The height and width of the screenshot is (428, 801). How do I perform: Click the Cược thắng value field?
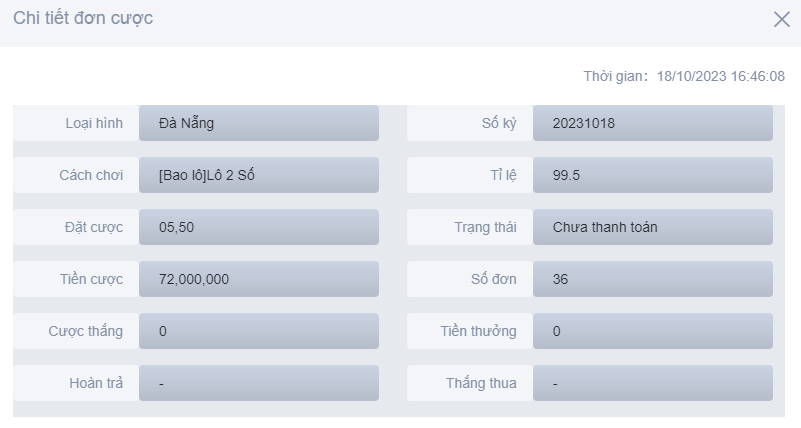pos(259,331)
